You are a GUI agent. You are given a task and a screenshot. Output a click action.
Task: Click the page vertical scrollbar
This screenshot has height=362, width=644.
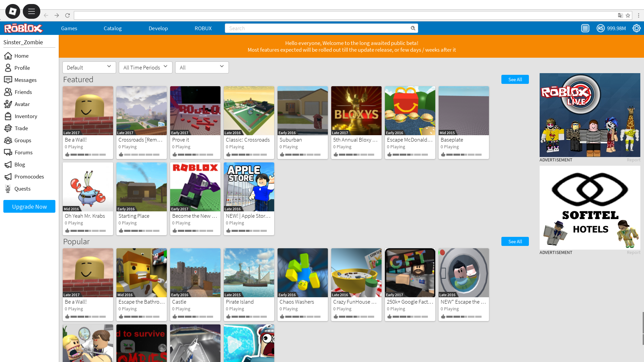[x=643, y=328]
